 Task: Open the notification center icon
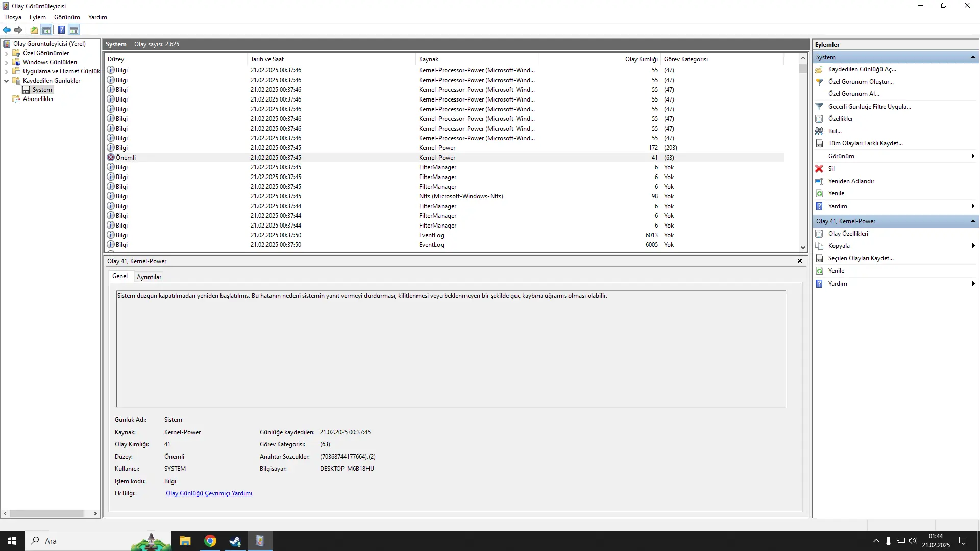pyautogui.click(x=963, y=541)
